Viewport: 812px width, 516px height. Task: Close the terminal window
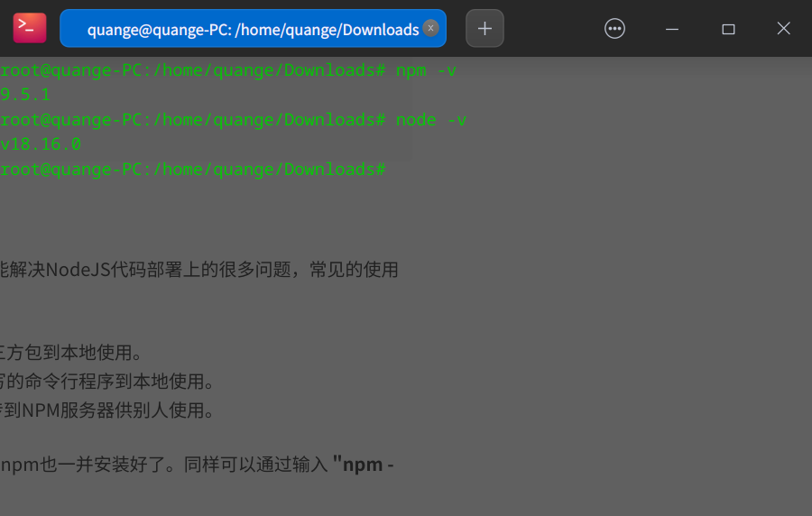point(783,29)
